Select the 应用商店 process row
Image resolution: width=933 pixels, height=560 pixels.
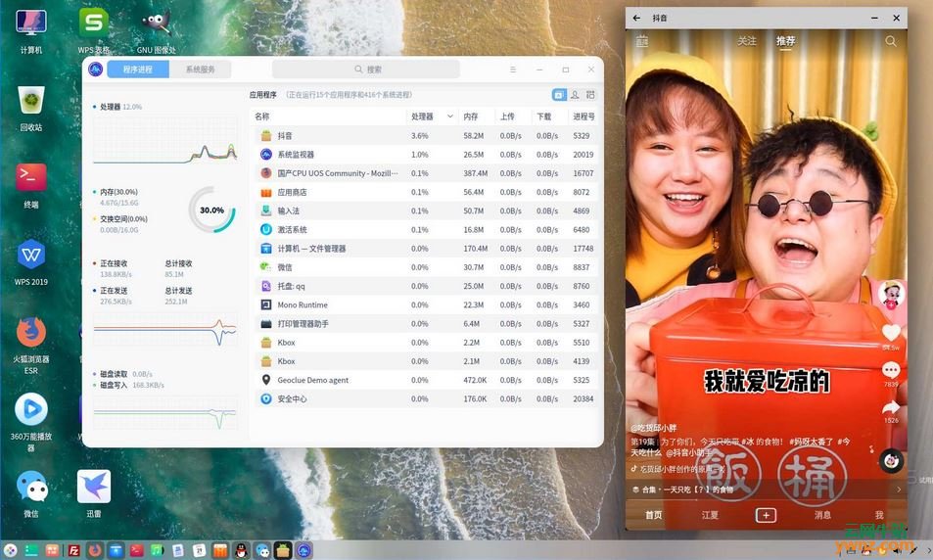[x=426, y=192]
